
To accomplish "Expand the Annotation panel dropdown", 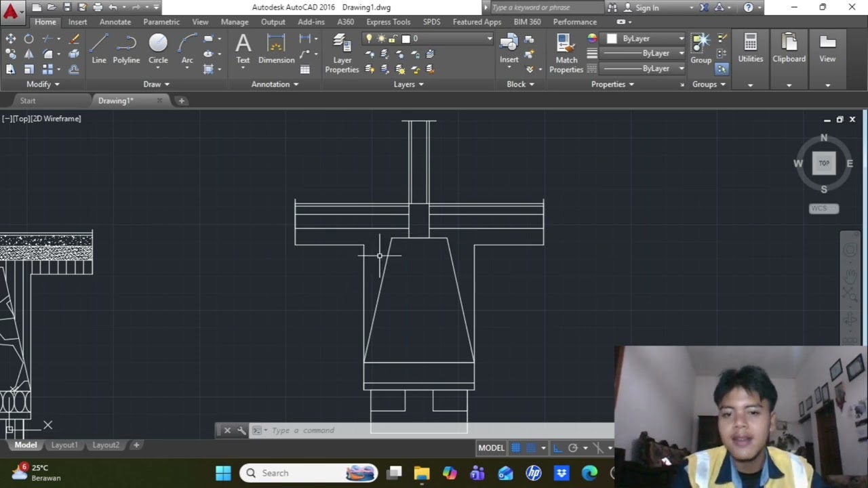I will [275, 84].
